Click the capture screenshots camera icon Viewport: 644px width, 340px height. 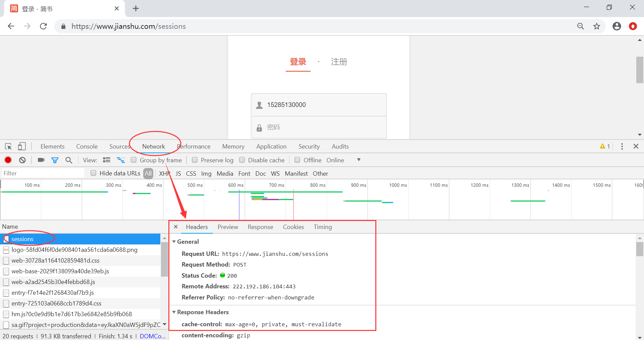41,160
